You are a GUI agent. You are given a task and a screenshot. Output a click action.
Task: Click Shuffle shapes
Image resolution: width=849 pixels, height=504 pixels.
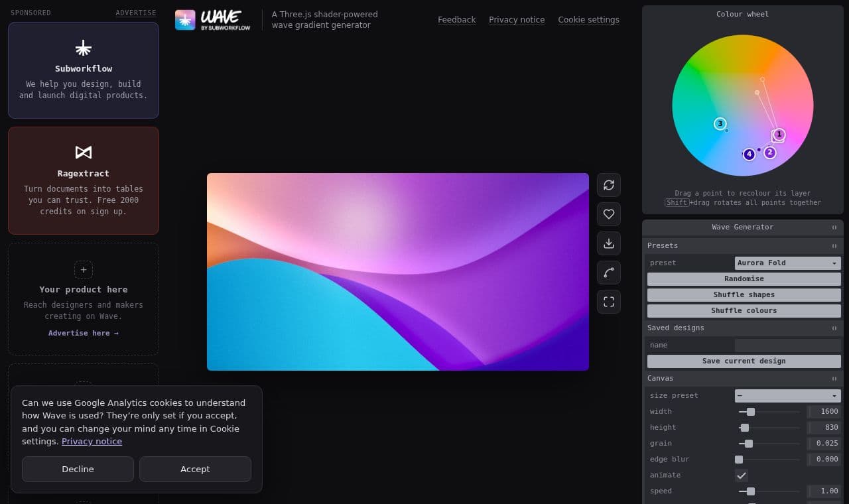[x=744, y=295]
